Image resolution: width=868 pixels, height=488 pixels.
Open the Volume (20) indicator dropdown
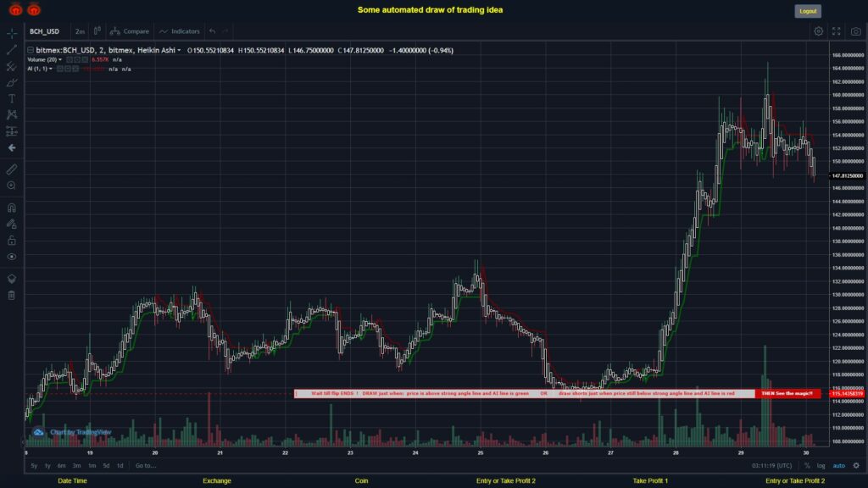(x=60, y=60)
